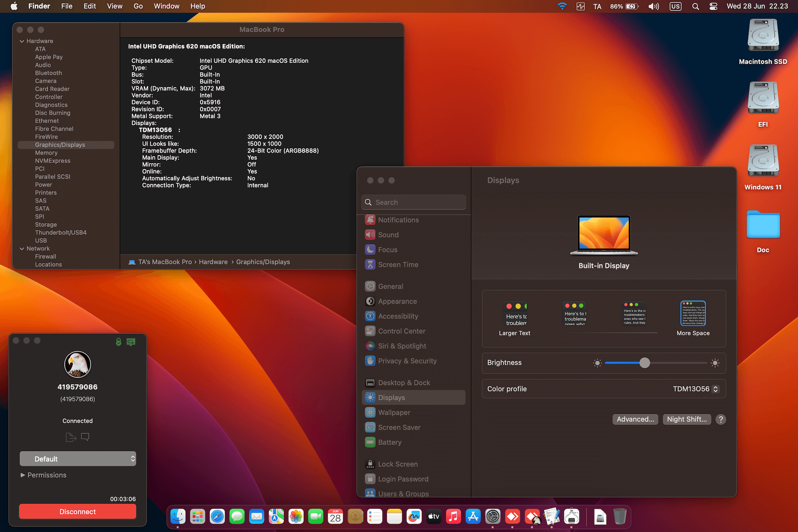Select NVMExpress in System Information sidebar
The height and width of the screenshot is (532, 798).
(53, 160)
